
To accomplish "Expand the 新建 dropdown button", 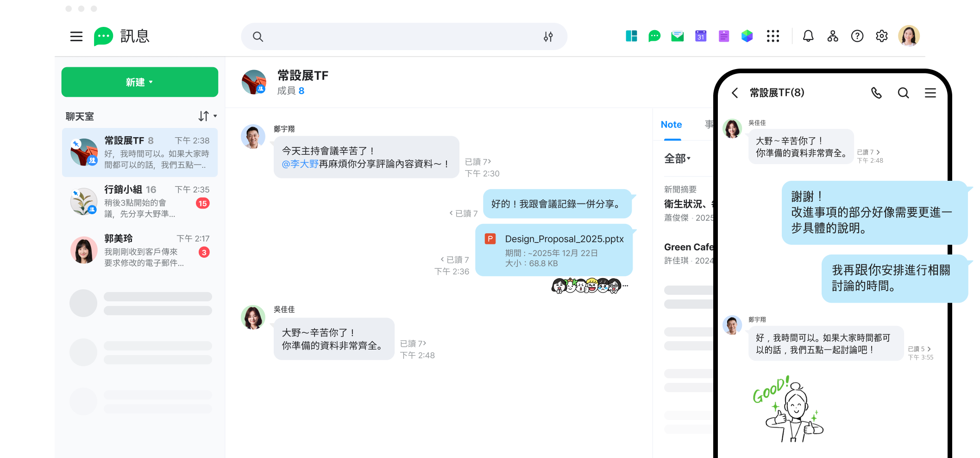I will (x=139, y=82).
